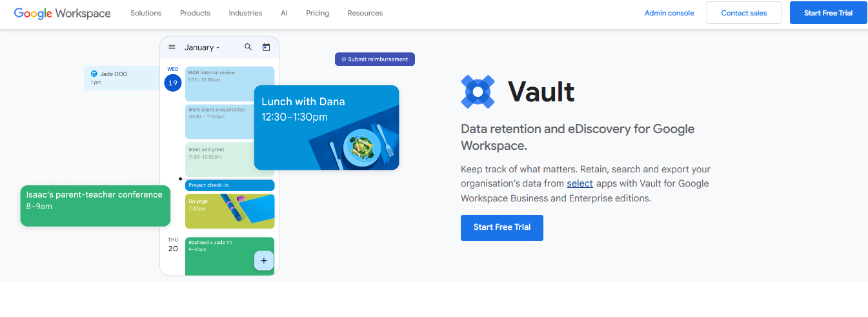
Task: Click the Submit reimbursement task chip
Action: tap(375, 59)
